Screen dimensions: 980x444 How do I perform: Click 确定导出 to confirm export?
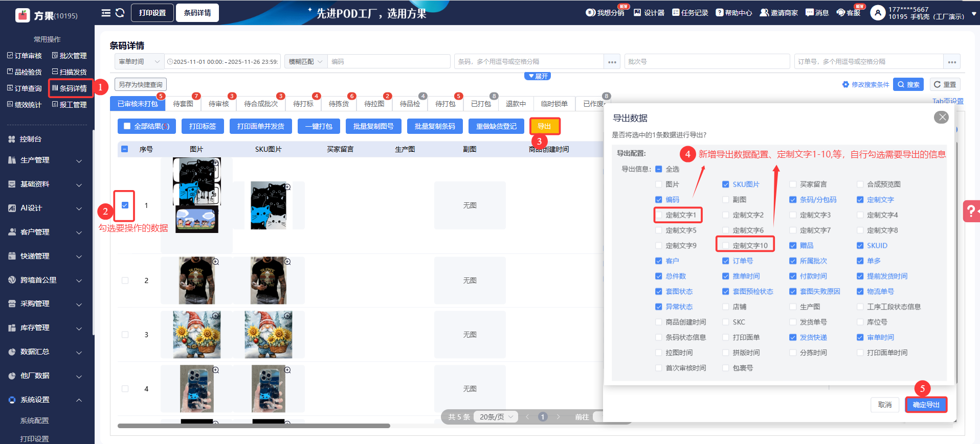[x=926, y=405]
